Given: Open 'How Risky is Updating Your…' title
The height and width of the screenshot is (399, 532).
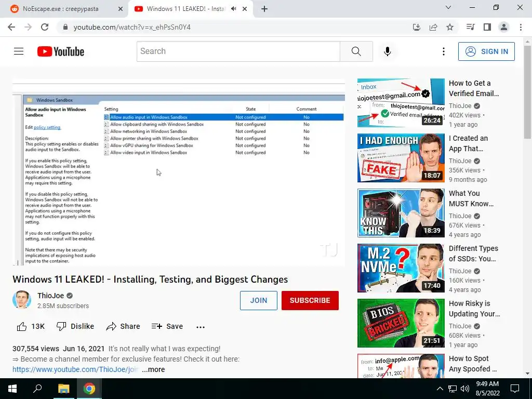Looking at the screenshot, I should (474, 309).
